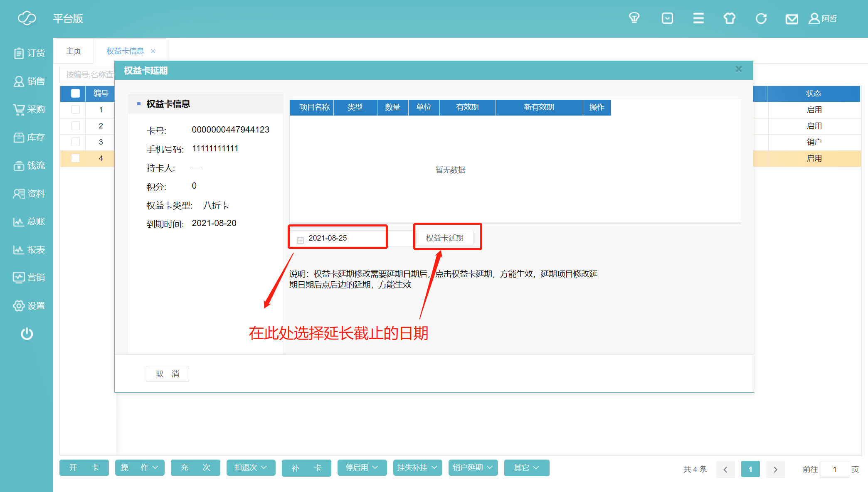Check the checkbox for row 3
The height and width of the screenshot is (492, 868).
(x=75, y=142)
